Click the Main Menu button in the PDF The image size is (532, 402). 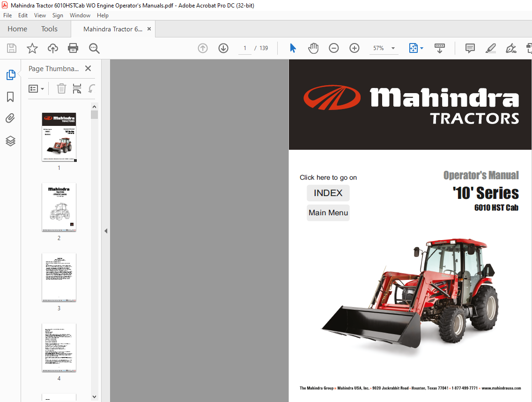(328, 212)
